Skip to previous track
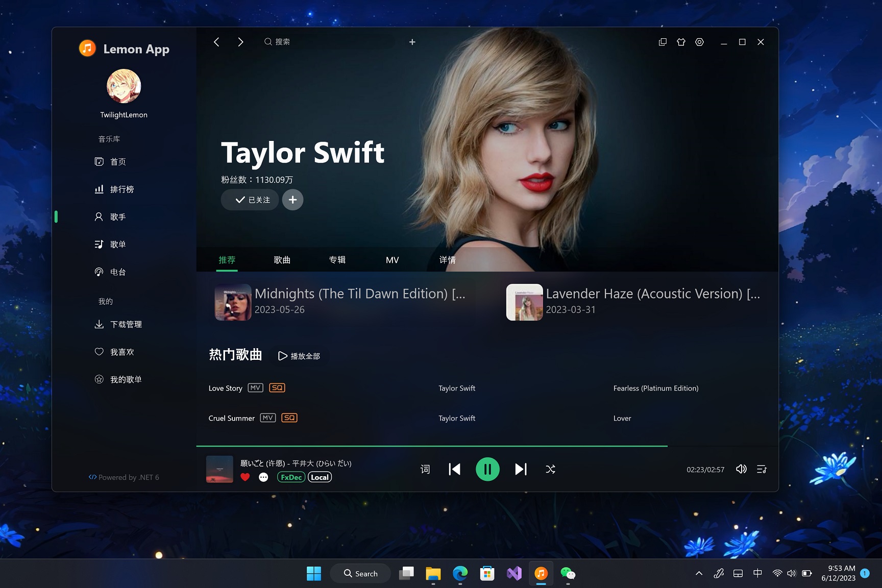 point(454,469)
